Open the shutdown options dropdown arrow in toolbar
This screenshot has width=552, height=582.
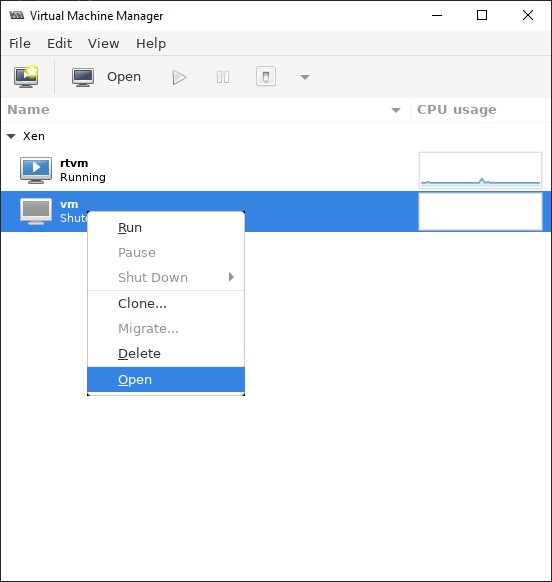pos(305,77)
